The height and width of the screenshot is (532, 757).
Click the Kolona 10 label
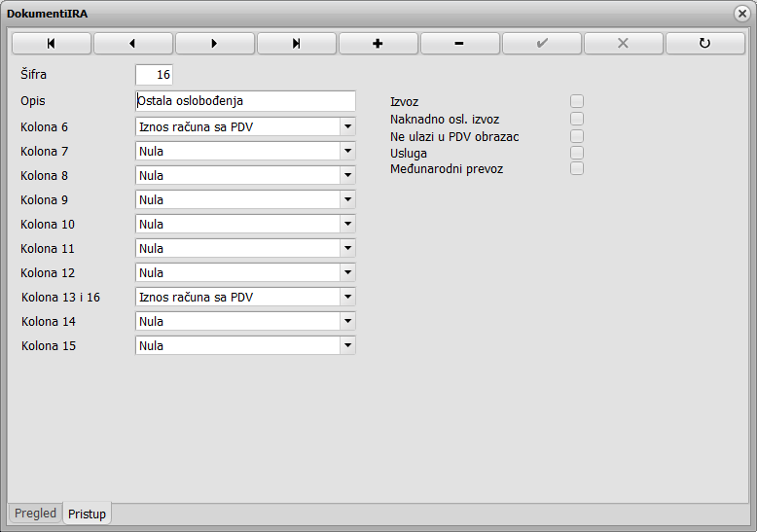pyautogui.click(x=48, y=224)
